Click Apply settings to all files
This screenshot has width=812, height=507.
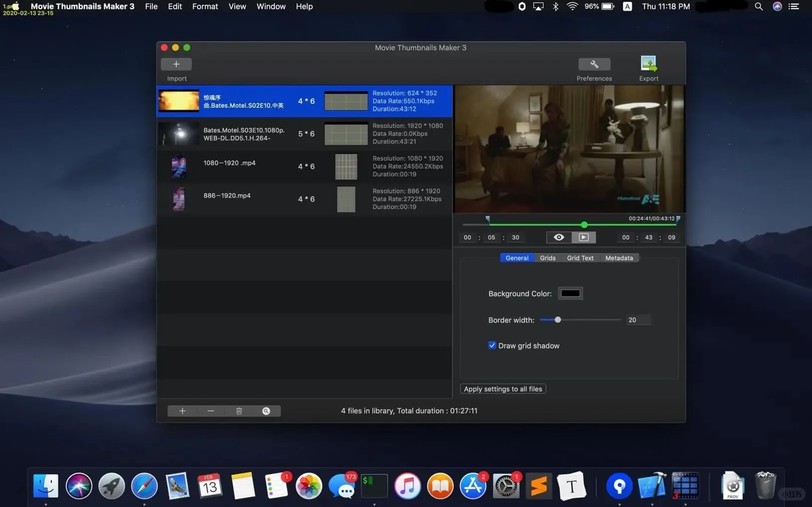click(x=502, y=389)
